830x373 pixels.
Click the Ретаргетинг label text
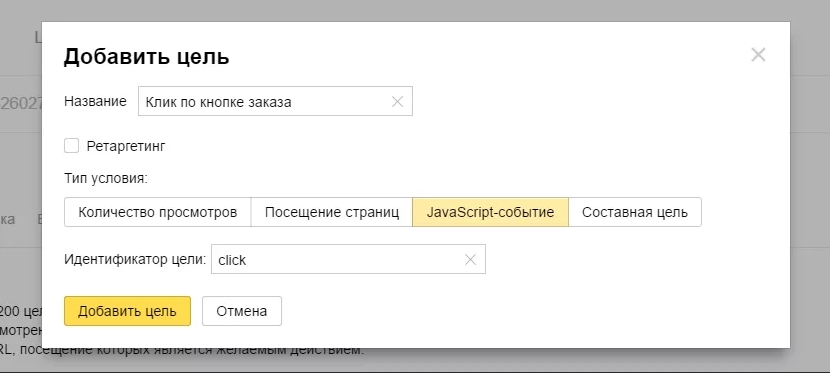126,146
